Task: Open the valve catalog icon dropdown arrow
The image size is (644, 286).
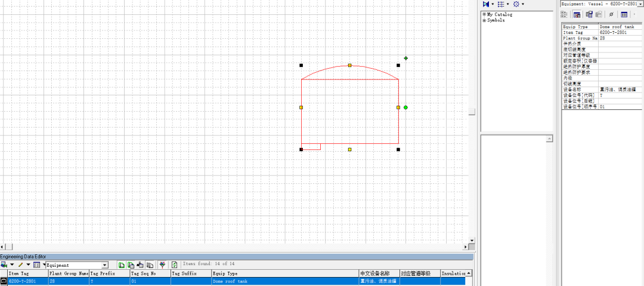Action: tap(493, 4)
